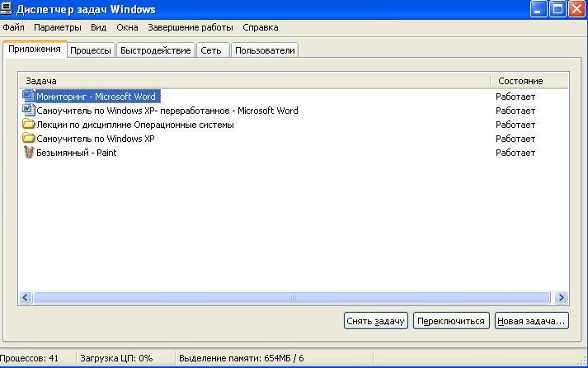The height and width of the screenshot is (368, 588).
Task: Click the horizontal scrollbar left arrow
Action: [x=26, y=298]
